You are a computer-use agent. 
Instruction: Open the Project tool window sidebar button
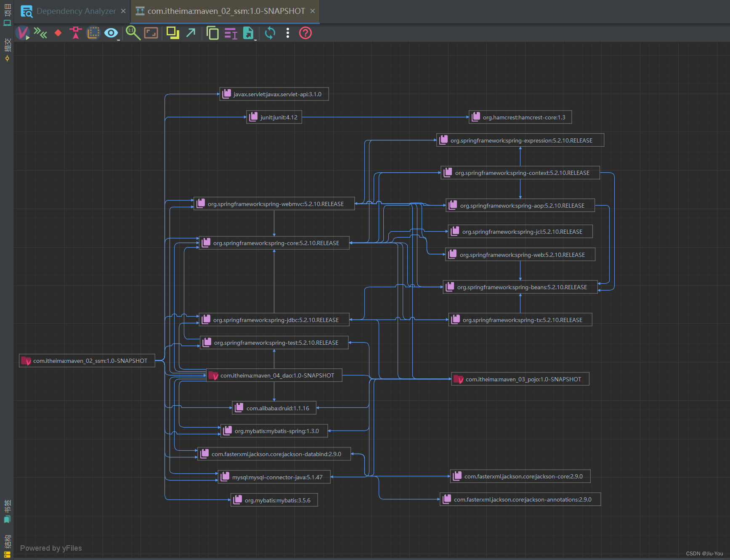(x=7, y=15)
